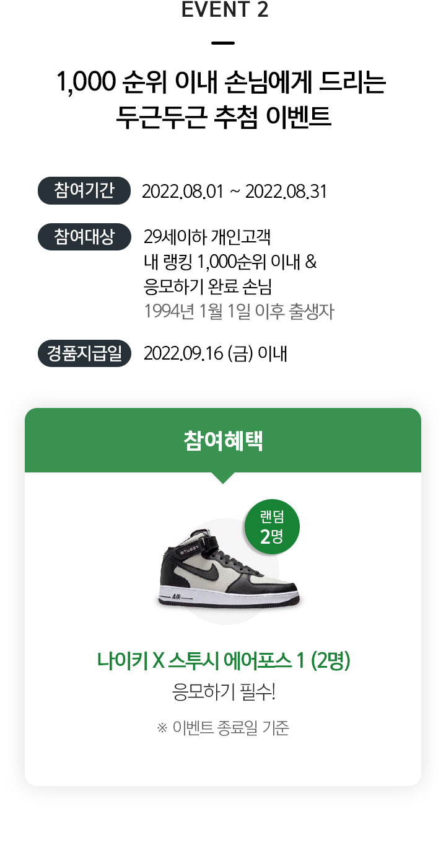Click the green '랜덤 2명' circle badge

click(x=272, y=527)
